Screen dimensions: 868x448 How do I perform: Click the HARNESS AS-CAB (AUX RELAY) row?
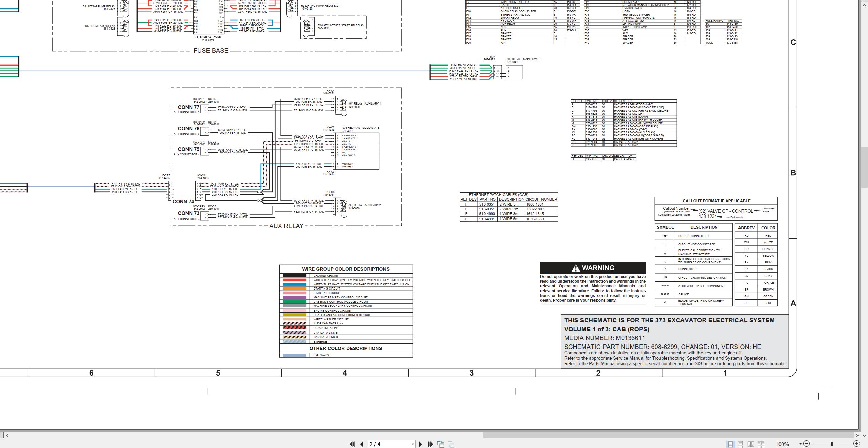click(624, 132)
